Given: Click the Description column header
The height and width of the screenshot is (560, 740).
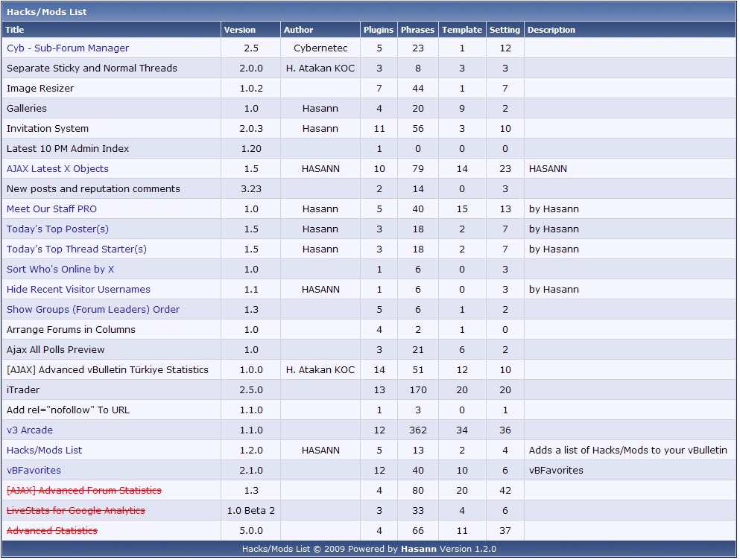Looking at the screenshot, I should click(x=551, y=30).
